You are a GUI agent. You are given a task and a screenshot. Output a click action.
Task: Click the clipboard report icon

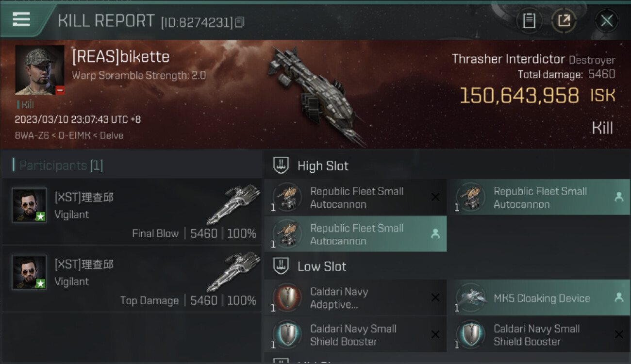529,21
